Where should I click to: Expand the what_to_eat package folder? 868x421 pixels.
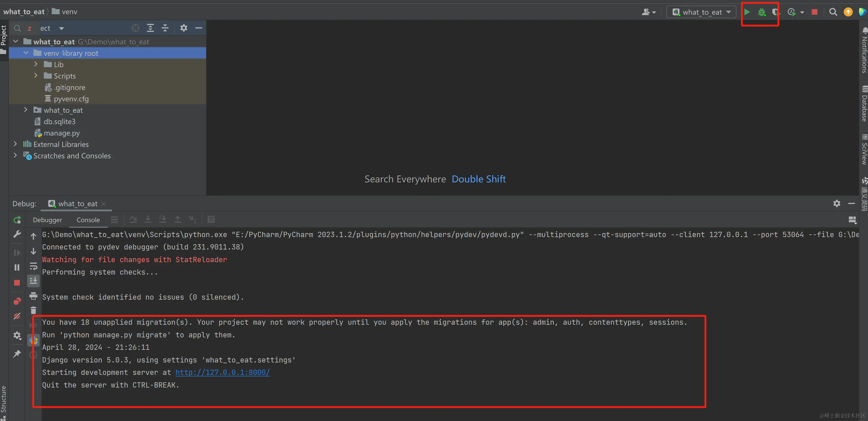click(x=26, y=110)
